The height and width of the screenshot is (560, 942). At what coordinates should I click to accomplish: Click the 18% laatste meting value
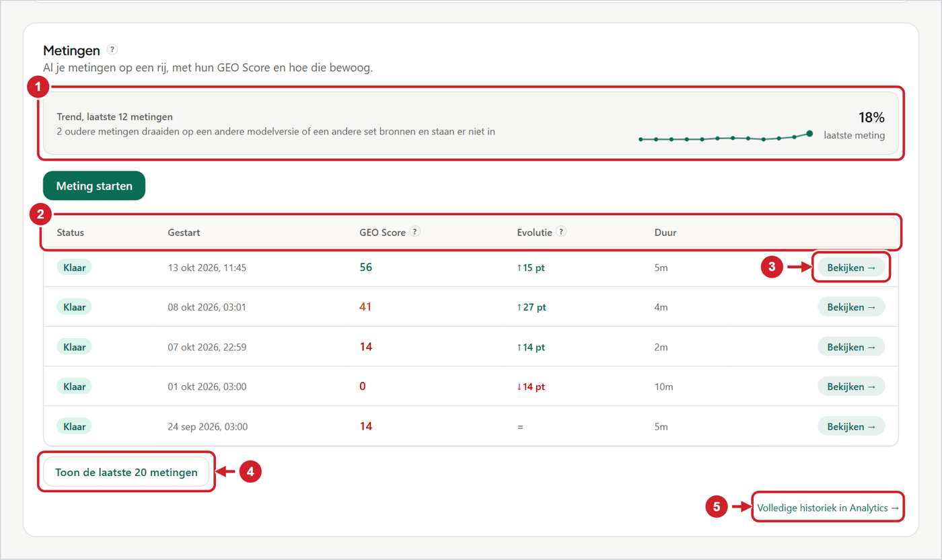871,118
